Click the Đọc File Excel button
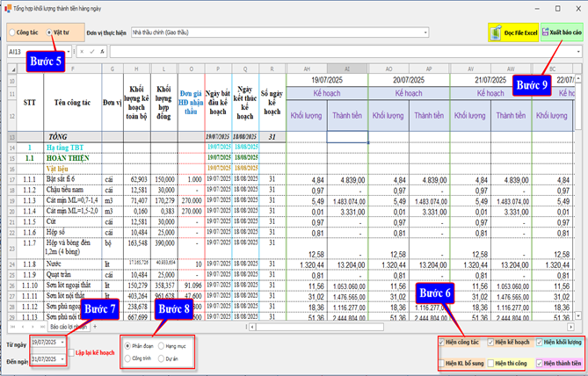This screenshot has height=376, width=588. coord(512,32)
